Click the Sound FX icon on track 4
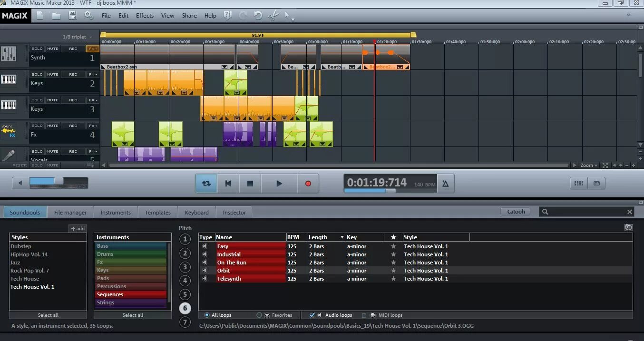The image size is (644, 341). 9,131
